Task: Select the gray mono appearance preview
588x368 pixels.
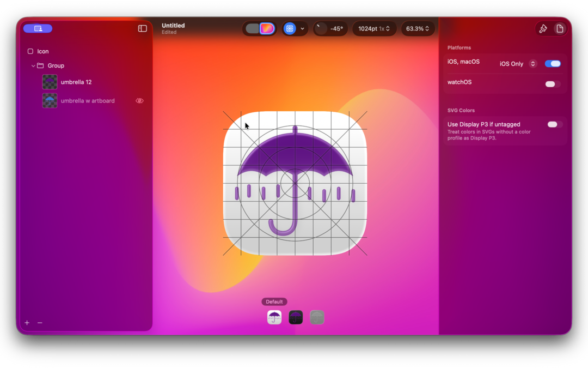Action: coord(317,317)
